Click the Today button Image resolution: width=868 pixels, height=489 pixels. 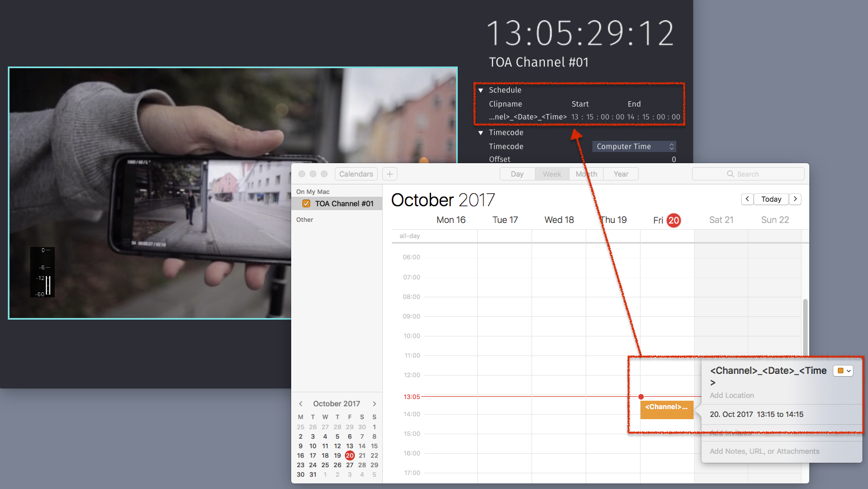(x=771, y=199)
